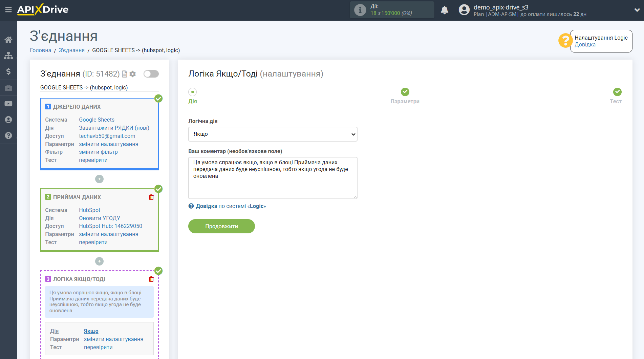The width and height of the screenshot is (644, 359).
Task: Open the home icon in sidebar
Action: (x=8, y=40)
